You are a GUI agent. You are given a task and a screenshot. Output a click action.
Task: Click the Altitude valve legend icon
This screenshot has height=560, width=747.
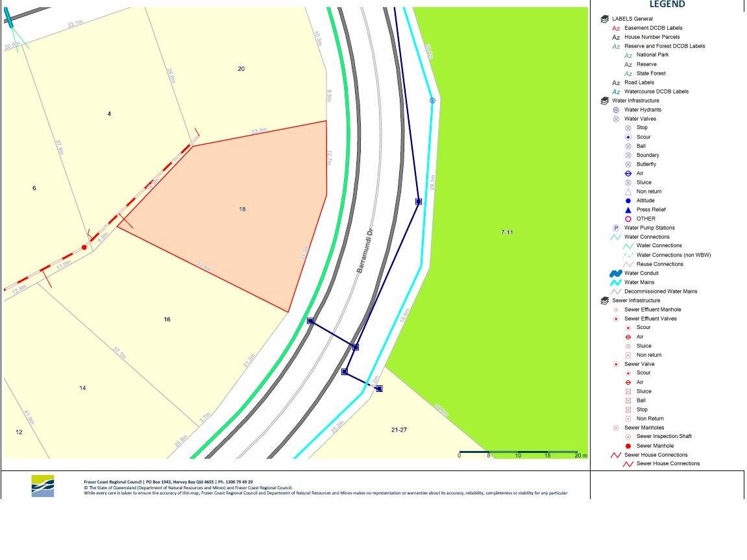point(628,201)
